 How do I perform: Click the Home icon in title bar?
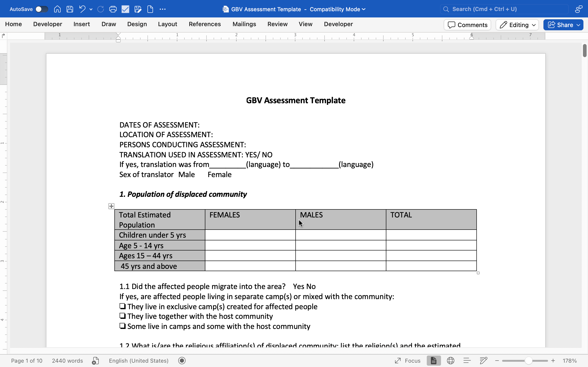(57, 9)
